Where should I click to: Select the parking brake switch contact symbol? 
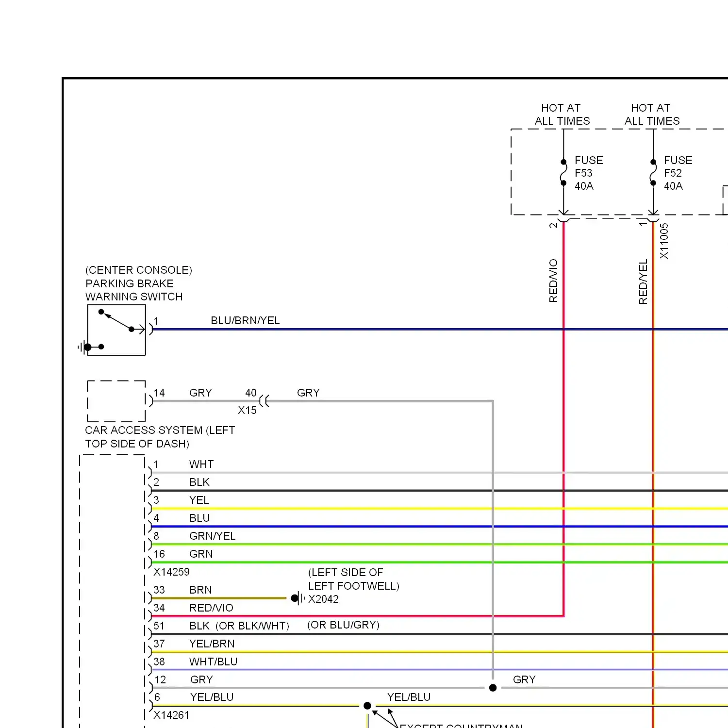pos(116,330)
